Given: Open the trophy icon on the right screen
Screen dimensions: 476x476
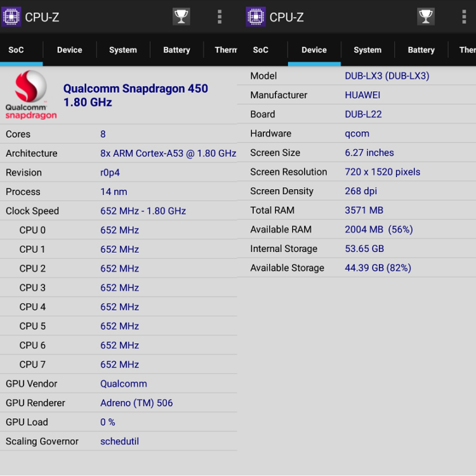Looking at the screenshot, I should (426, 17).
